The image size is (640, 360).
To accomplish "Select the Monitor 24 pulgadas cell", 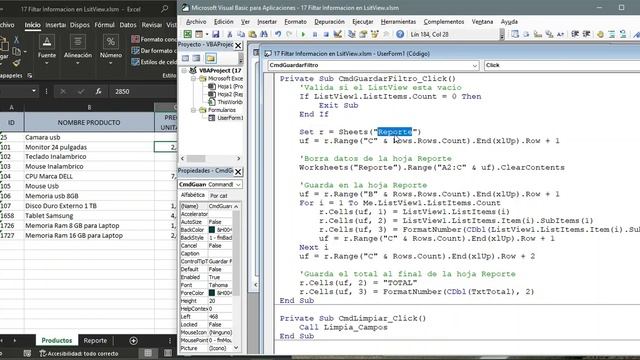I will click(89, 147).
